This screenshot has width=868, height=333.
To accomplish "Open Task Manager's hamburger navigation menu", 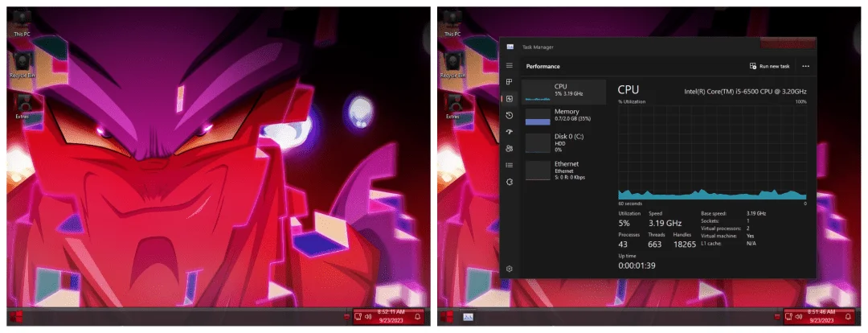I will click(510, 65).
